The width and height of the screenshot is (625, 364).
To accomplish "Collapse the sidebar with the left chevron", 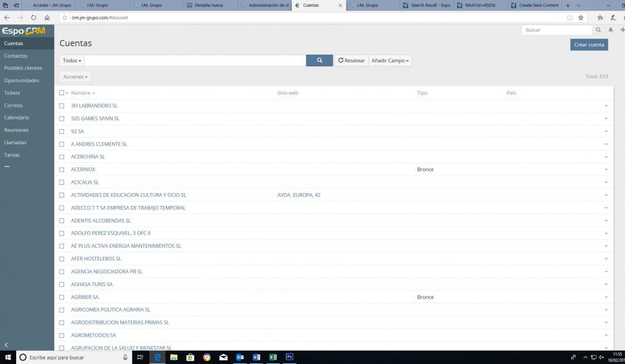I will pos(6,345).
